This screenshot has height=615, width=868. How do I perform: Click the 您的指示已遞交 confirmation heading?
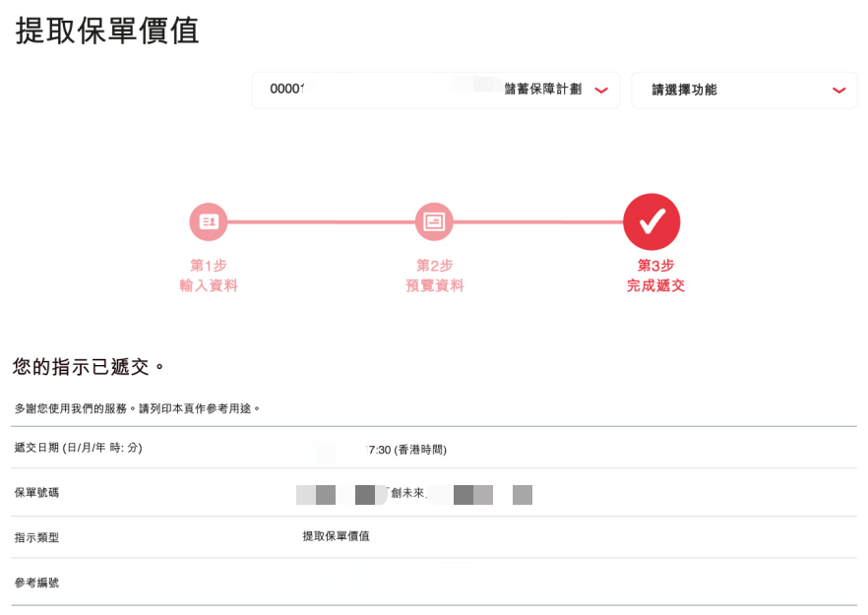click(x=89, y=367)
